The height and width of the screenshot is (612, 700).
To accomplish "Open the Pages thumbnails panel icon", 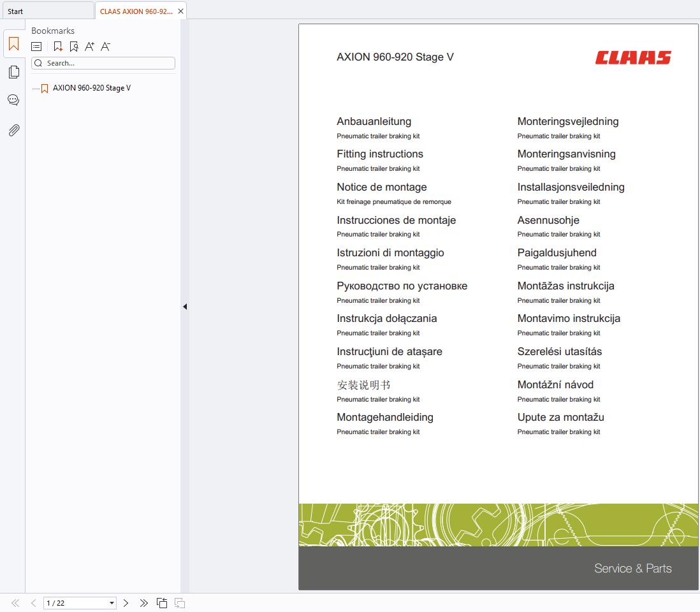I will 14,72.
